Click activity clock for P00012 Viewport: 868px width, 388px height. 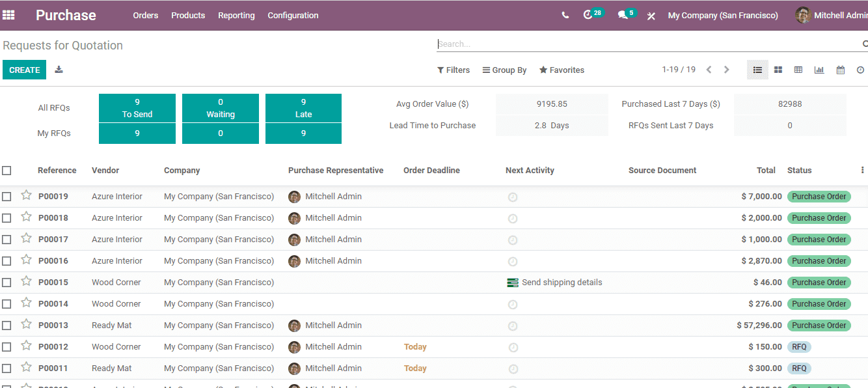[513, 348]
